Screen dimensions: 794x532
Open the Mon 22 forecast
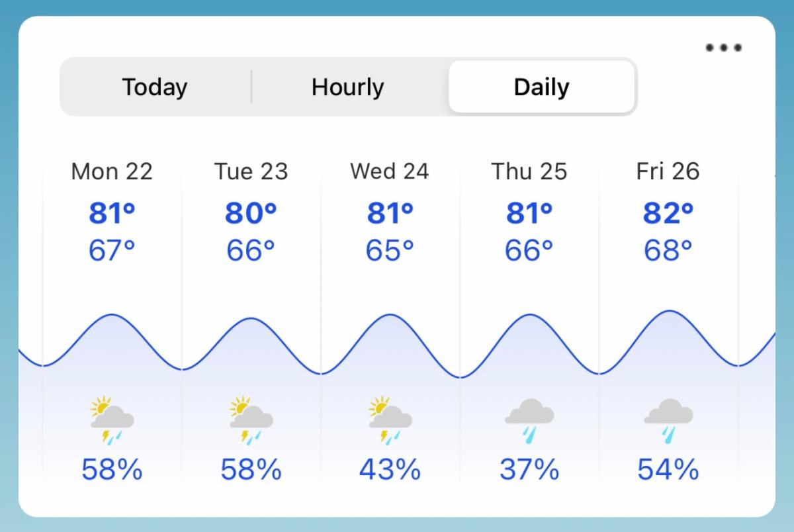click(112, 171)
